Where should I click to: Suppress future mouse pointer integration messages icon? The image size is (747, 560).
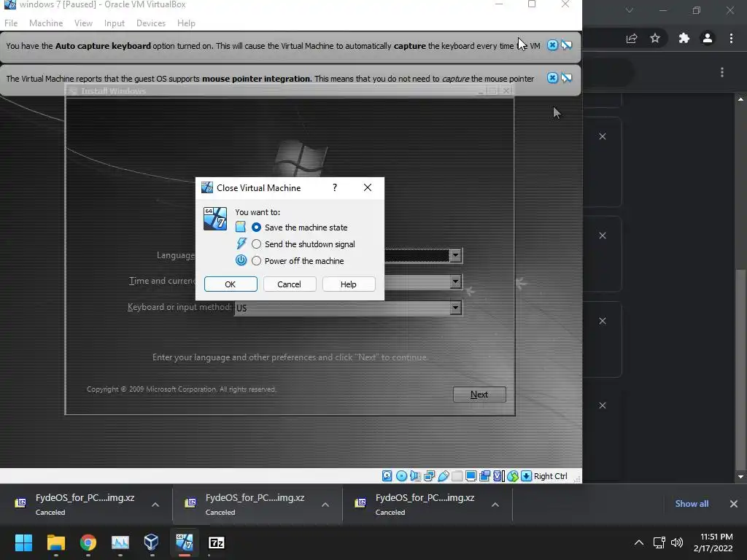[566, 77]
